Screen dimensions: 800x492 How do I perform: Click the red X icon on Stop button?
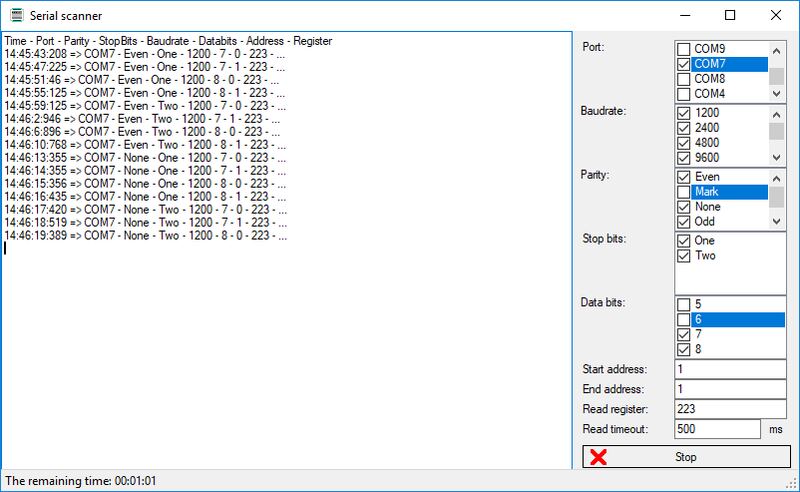599,457
